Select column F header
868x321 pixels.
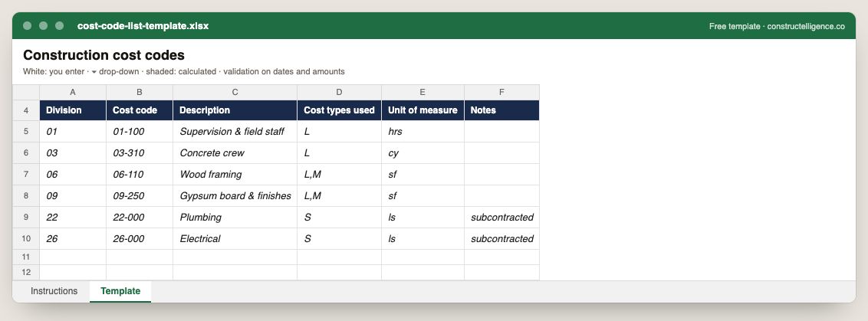pos(501,93)
